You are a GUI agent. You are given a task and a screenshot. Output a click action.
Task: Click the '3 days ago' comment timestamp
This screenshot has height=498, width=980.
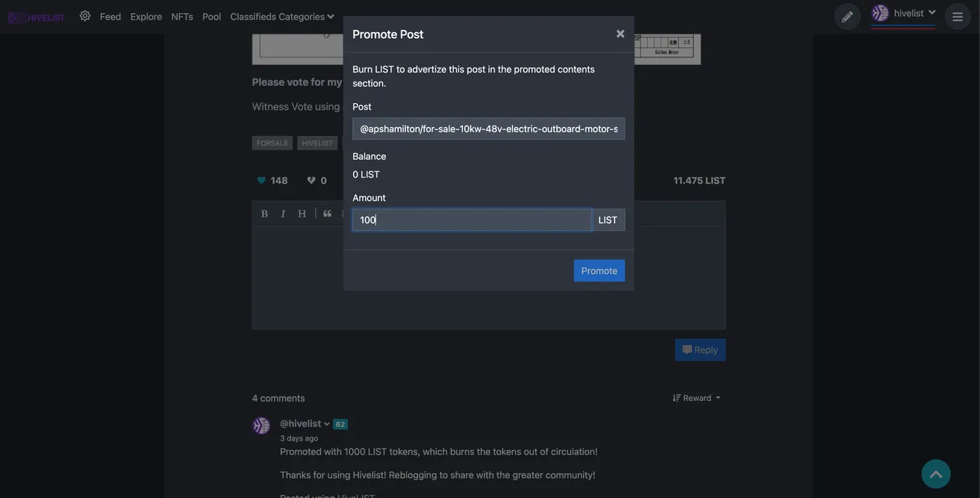tap(299, 438)
